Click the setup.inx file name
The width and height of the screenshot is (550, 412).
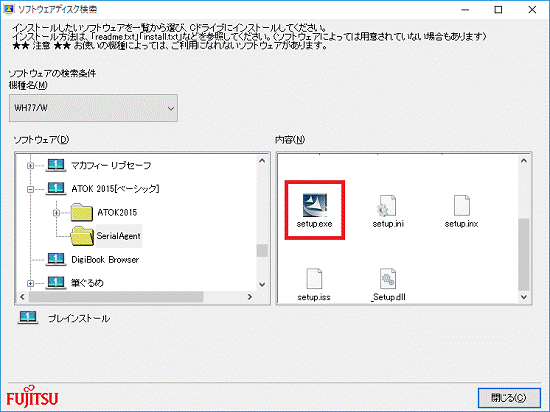[461, 224]
